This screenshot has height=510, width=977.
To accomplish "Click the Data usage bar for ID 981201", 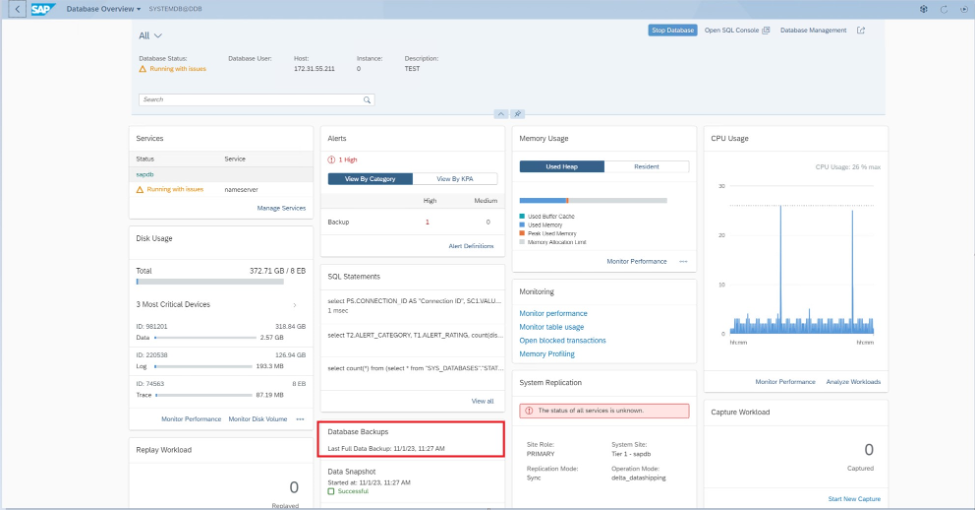I will coord(206,338).
